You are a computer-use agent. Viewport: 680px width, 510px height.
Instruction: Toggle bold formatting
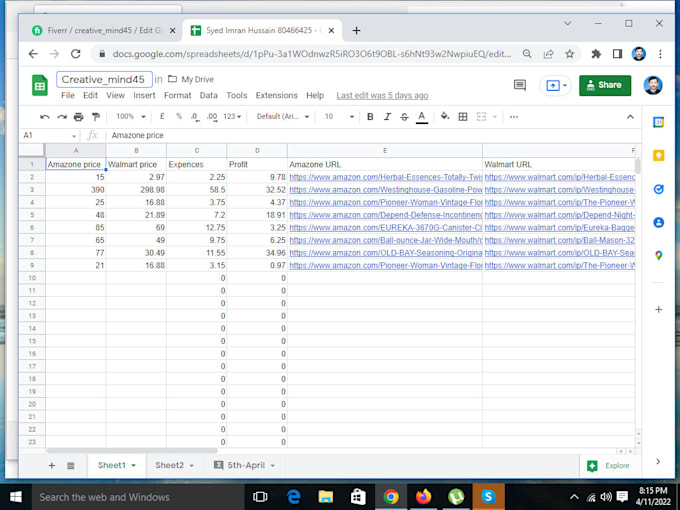[370, 116]
